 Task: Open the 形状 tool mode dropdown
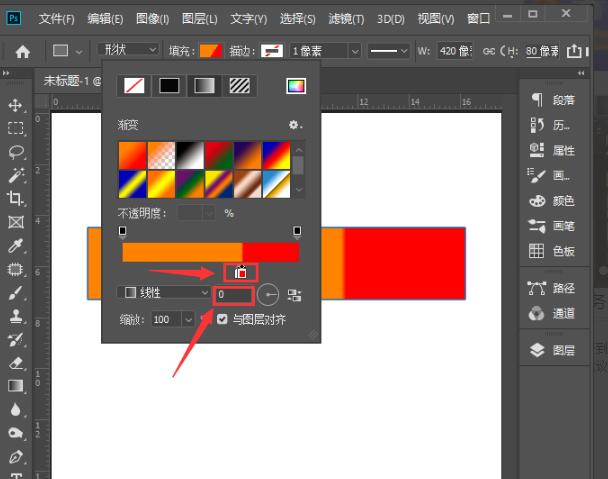pyautogui.click(x=127, y=50)
